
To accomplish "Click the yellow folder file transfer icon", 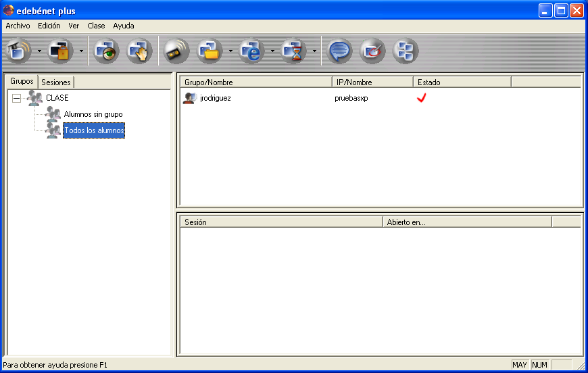I will [210, 51].
